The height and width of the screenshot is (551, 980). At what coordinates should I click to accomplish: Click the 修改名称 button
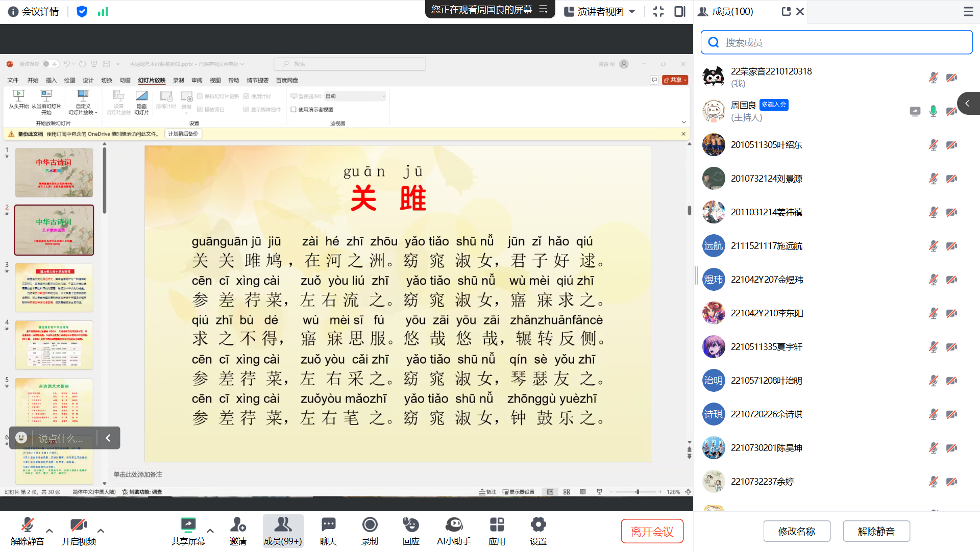tap(796, 531)
